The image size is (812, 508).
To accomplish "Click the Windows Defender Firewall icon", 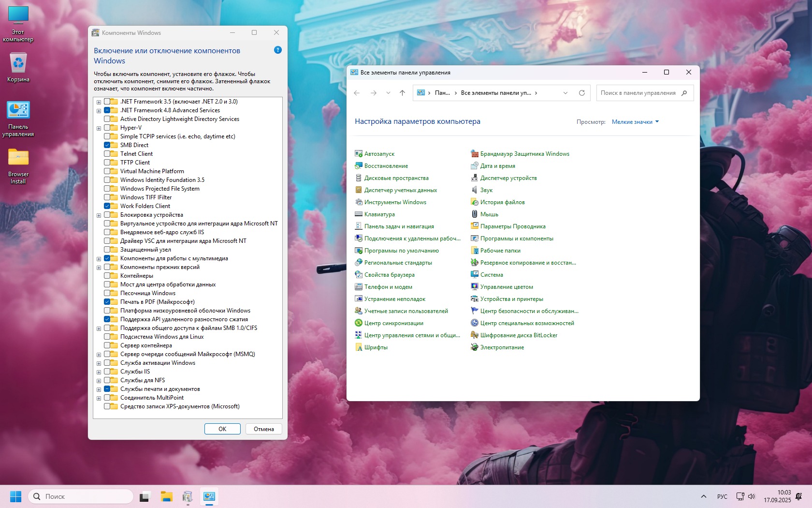I will (475, 154).
